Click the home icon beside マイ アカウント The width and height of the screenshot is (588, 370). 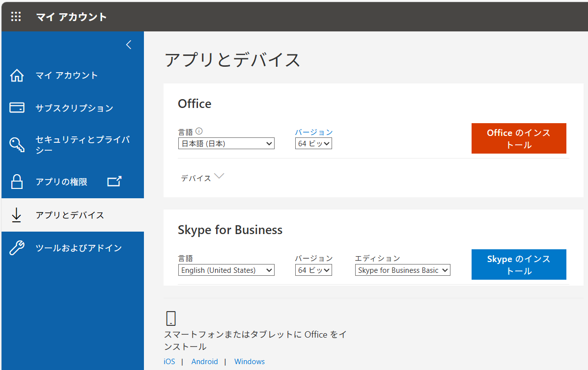(17, 75)
